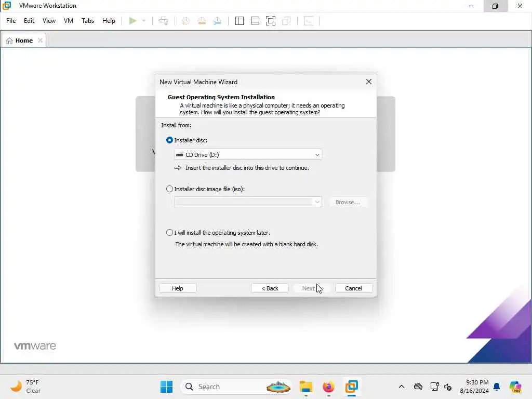Viewport: 532px width, 399px height.
Task: Go back with the < Back button
Action: coord(270,288)
